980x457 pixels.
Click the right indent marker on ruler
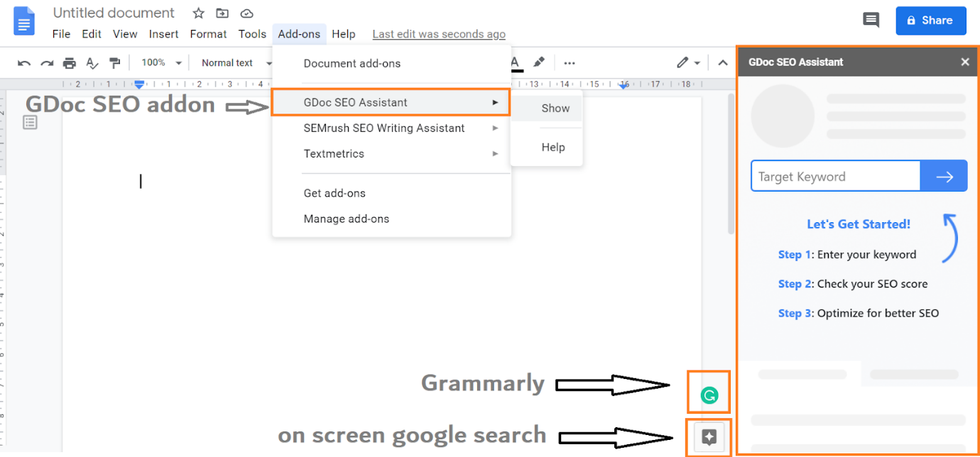pos(624,84)
